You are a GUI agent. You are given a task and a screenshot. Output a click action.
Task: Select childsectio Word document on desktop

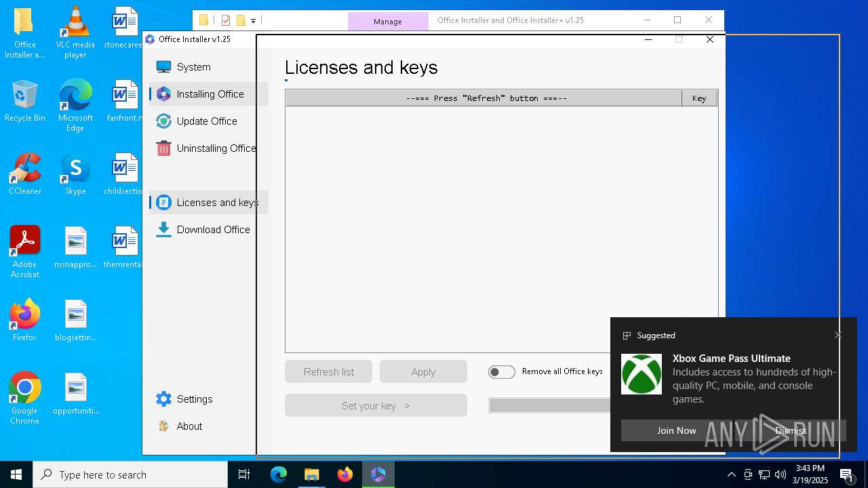click(123, 174)
